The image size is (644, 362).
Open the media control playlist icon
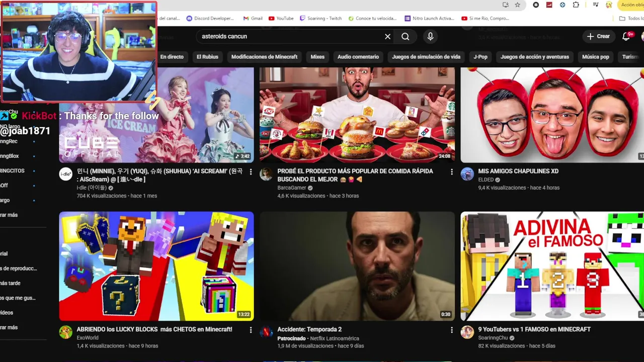(596, 5)
